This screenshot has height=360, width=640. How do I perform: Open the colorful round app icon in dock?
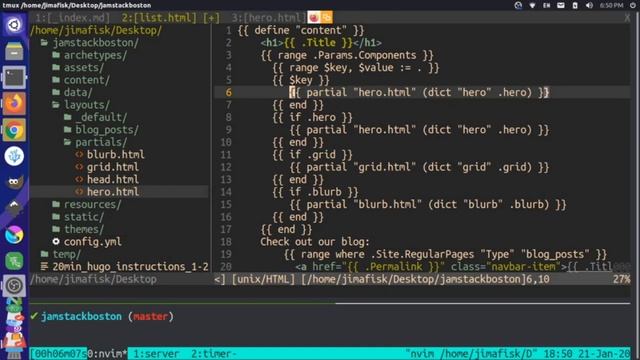click(x=14, y=235)
